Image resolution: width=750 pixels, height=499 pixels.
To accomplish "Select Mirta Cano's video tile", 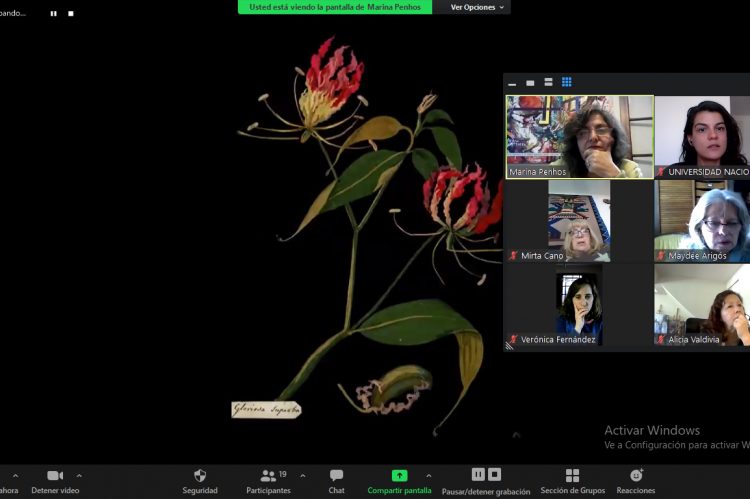I will point(579,221).
